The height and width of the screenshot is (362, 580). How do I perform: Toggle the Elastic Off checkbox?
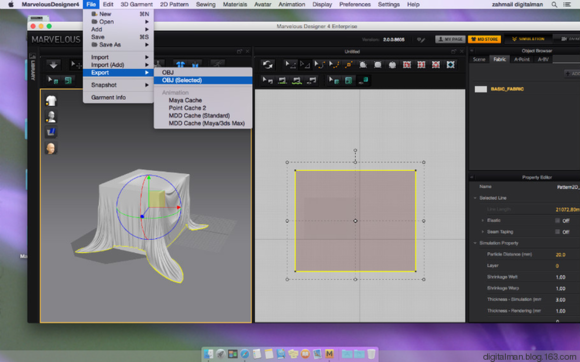coord(557,220)
